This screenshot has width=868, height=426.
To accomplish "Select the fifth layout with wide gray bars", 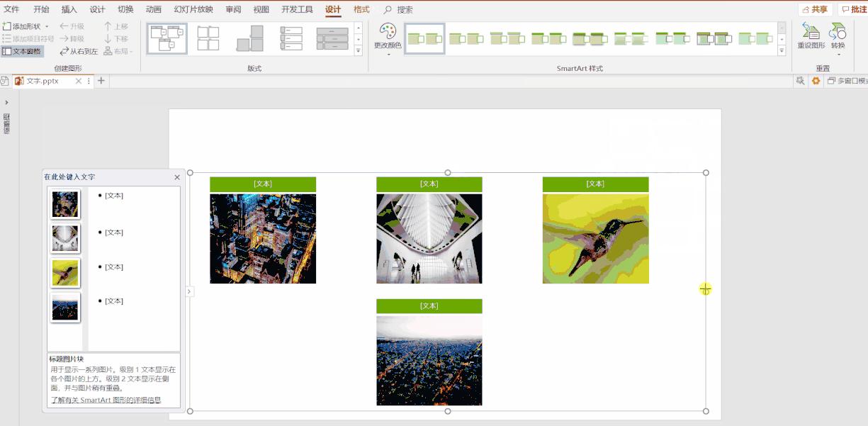I will [x=332, y=38].
